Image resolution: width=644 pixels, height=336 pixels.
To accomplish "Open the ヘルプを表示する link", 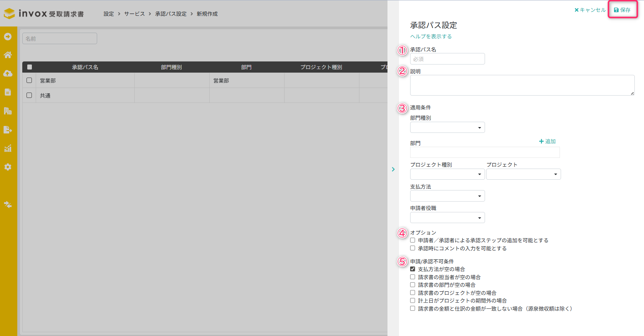I will point(431,36).
